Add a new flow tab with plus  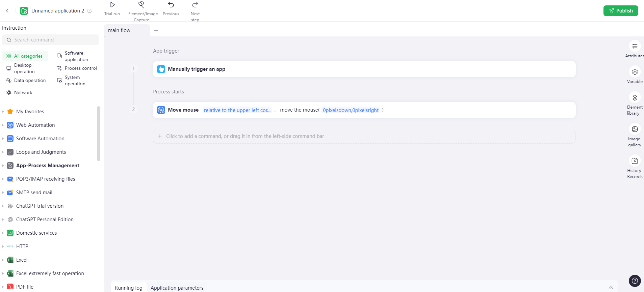click(x=156, y=30)
